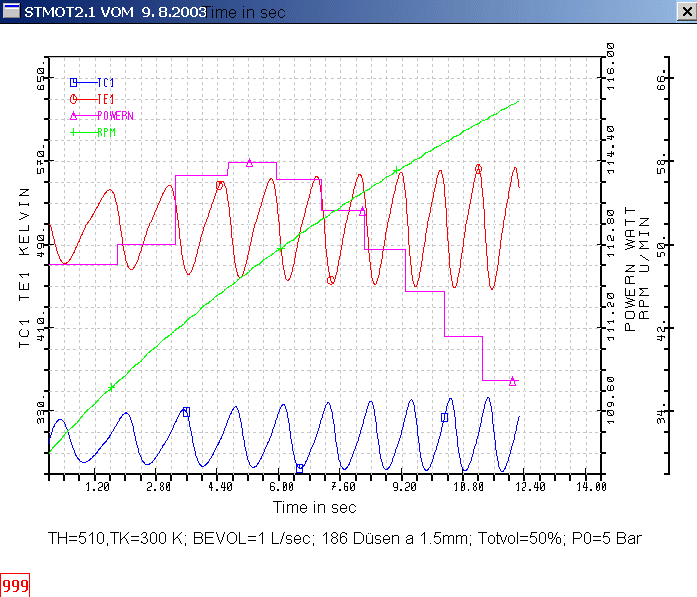Select the POWERN legend label
The height and width of the screenshot is (597, 697).
pyautogui.click(x=114, y=115)
